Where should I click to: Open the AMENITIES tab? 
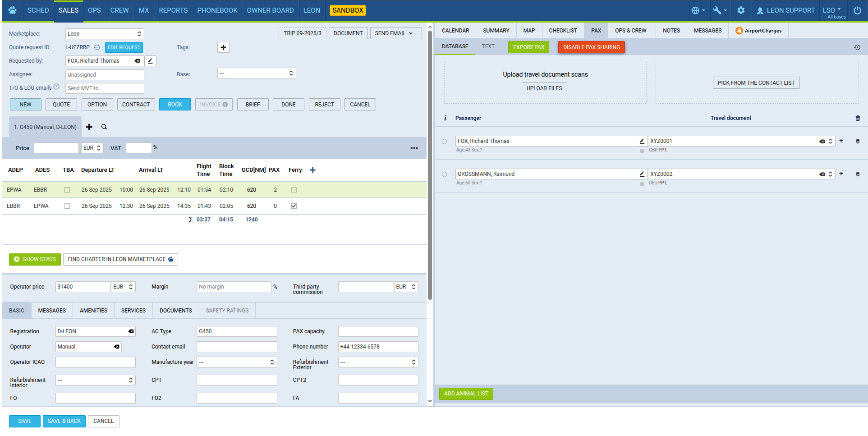pyautogui.click(x=93, y=311)
